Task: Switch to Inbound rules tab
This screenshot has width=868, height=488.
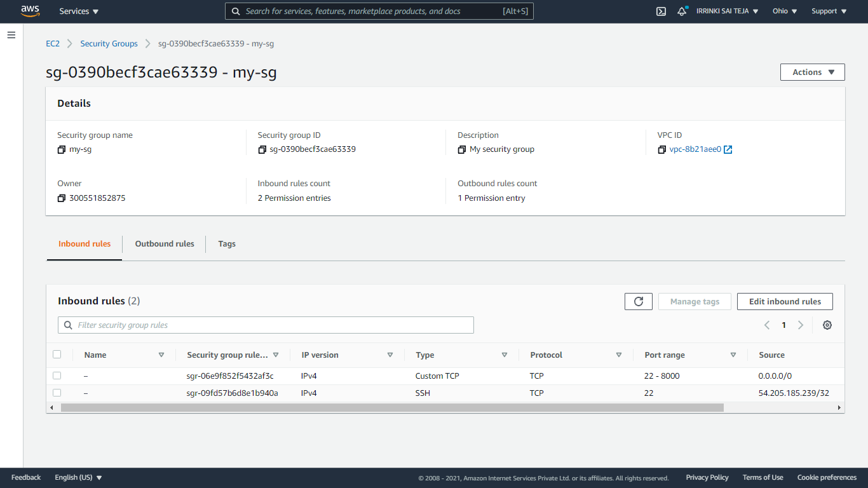Action: pyautogui.click(x=85, y=244)
